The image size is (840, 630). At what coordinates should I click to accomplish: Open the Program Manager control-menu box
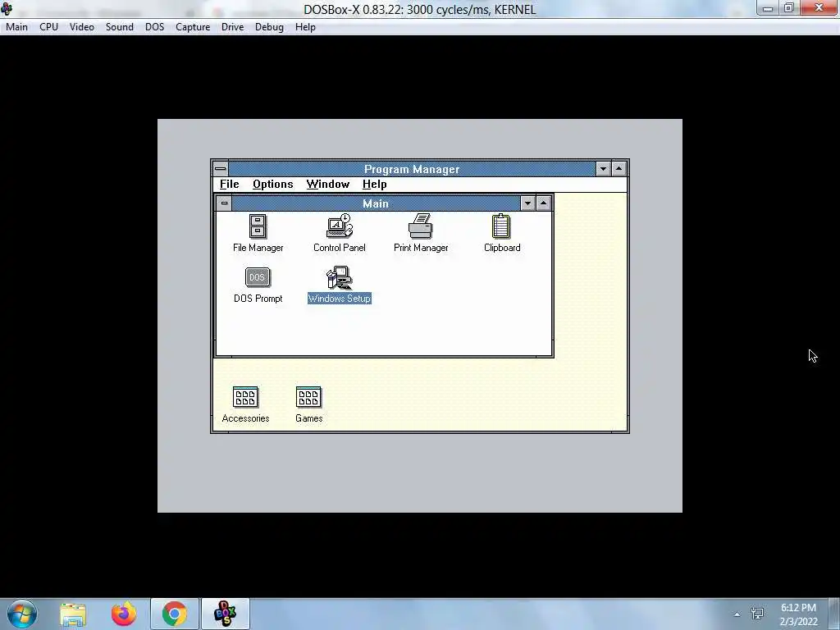click(220, 169)
